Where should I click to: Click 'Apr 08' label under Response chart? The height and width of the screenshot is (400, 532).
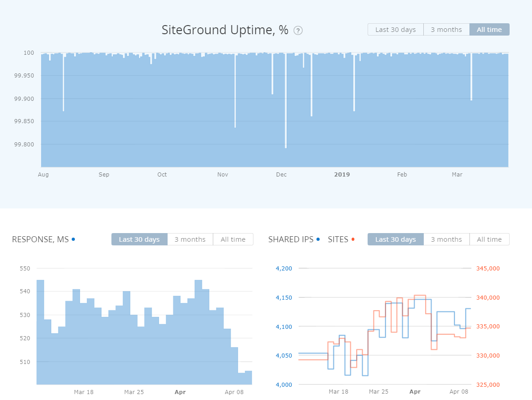pyautogui.click(x=234, y=392)
